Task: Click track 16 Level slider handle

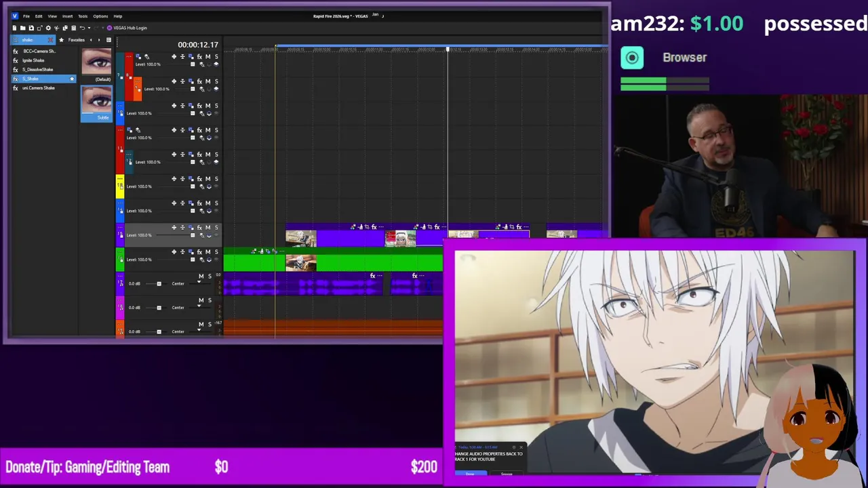Action: (193, 260)
